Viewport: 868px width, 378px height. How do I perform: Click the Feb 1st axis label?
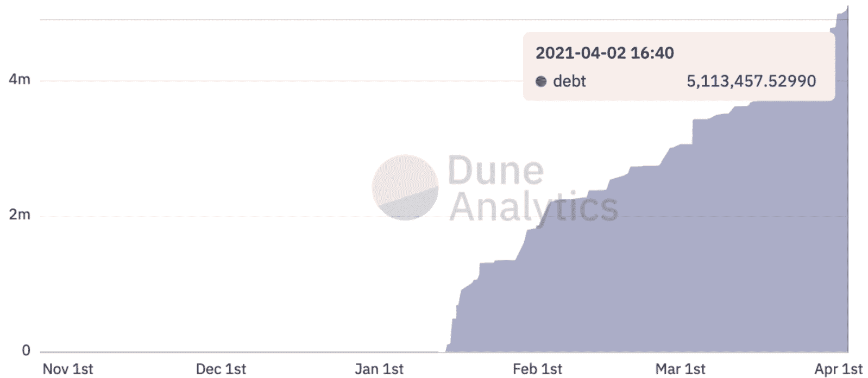pyautogui.click(x=537, y=369)
